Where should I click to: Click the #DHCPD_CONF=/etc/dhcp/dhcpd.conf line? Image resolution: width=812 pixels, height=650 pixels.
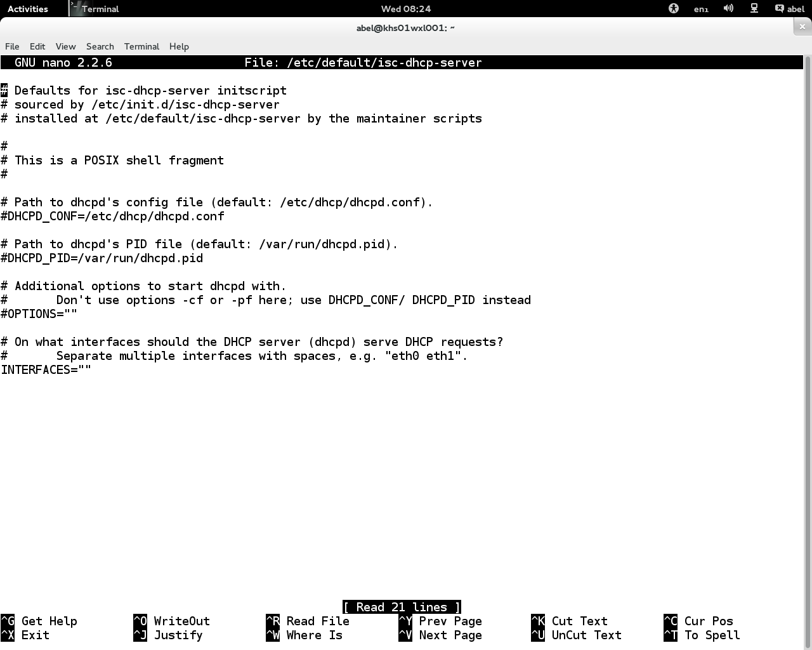(112, 216)
